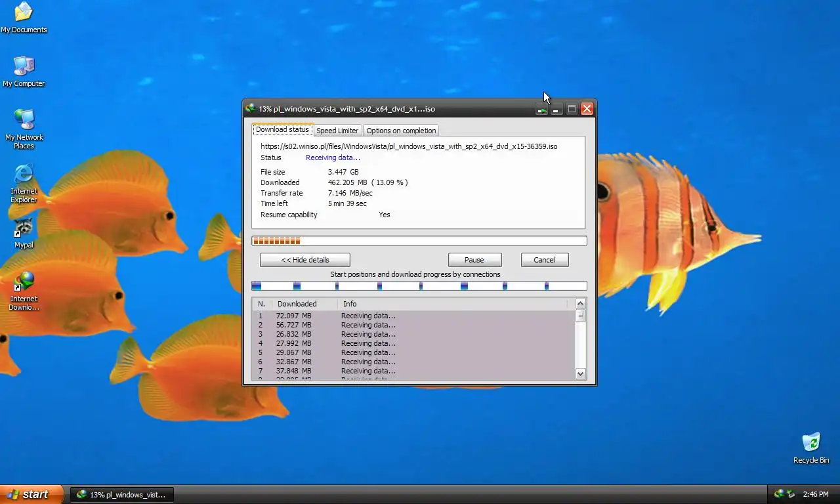Switch to the Speed Limiter tab

tap(337, 131)
